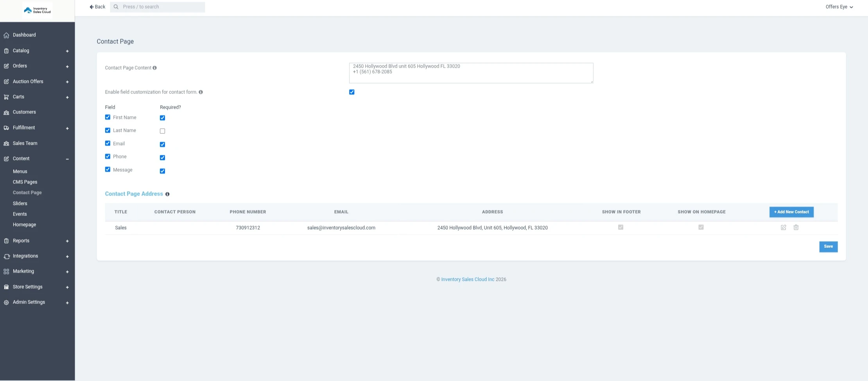This screenshot has width=868, height=381.
Task: Open Inventory Sales Cloud Inc footer link
Action: click(468, 279)
